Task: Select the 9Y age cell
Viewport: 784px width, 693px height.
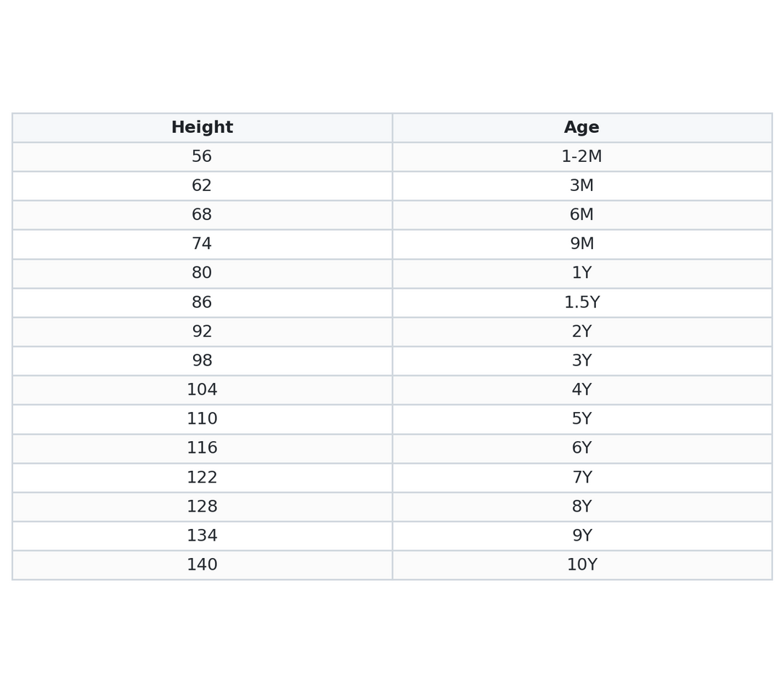Action: (x=581, y=536)
